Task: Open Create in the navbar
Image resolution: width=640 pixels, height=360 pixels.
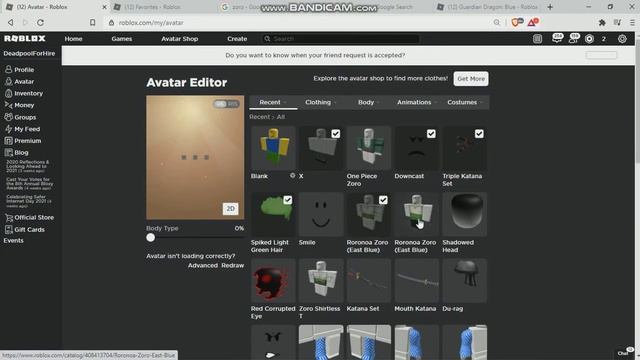Action: (x=237, y=39)
